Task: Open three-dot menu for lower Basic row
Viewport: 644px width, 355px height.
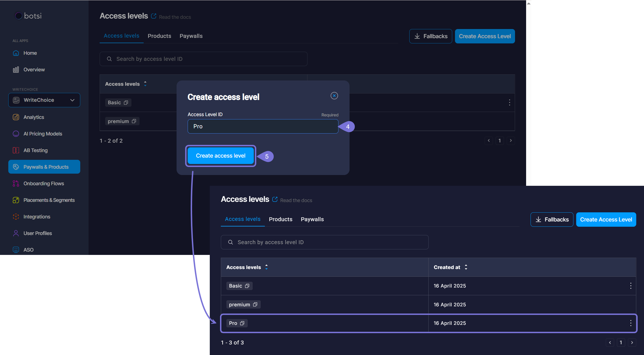Action: coord(631,286)
